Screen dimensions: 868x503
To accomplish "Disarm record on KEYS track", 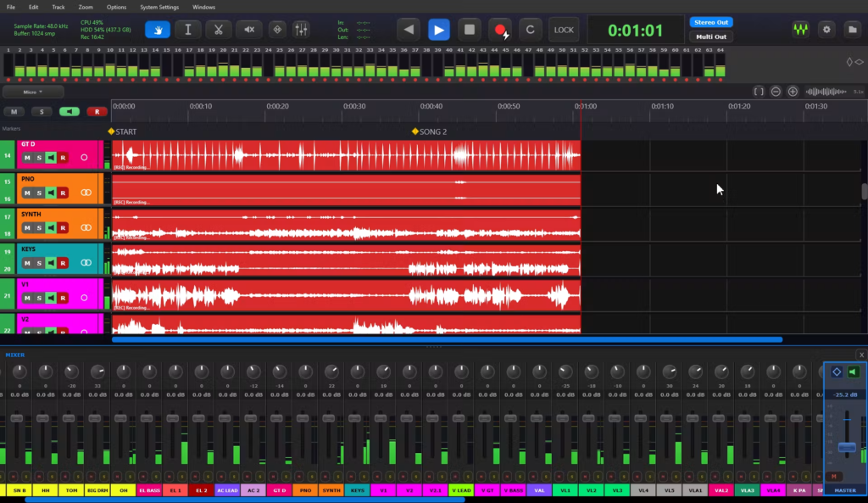I will click(x=63, y=263).
